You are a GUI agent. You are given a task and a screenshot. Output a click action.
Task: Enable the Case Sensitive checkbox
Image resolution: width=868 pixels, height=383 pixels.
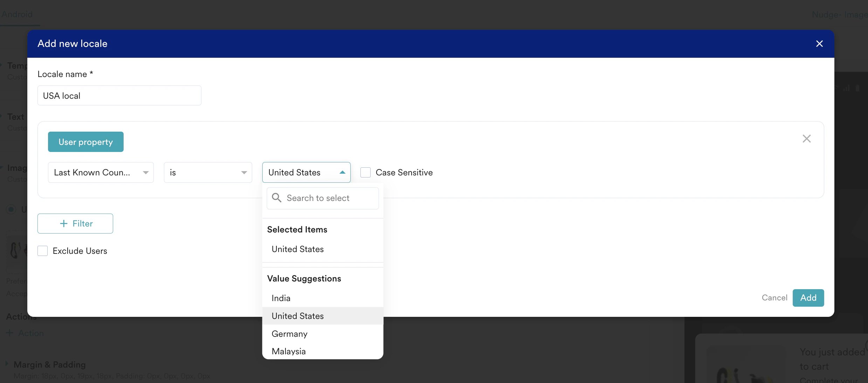click(365, 172)
